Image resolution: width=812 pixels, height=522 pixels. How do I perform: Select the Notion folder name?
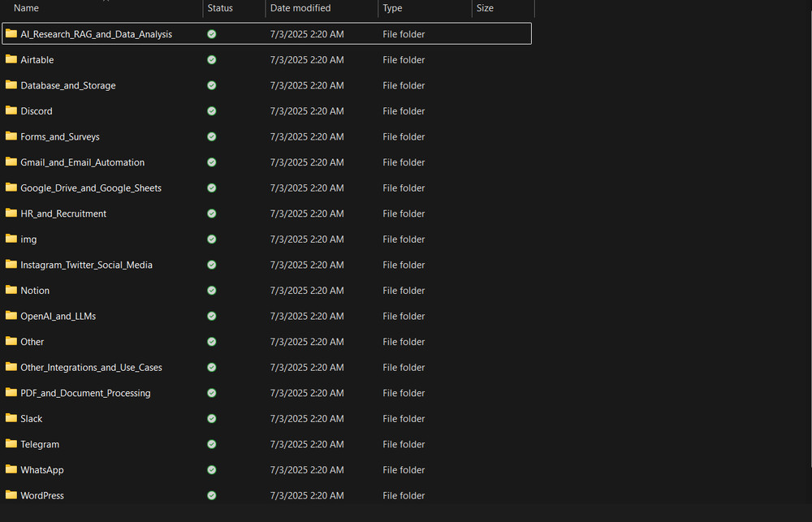tap(35, 291)
